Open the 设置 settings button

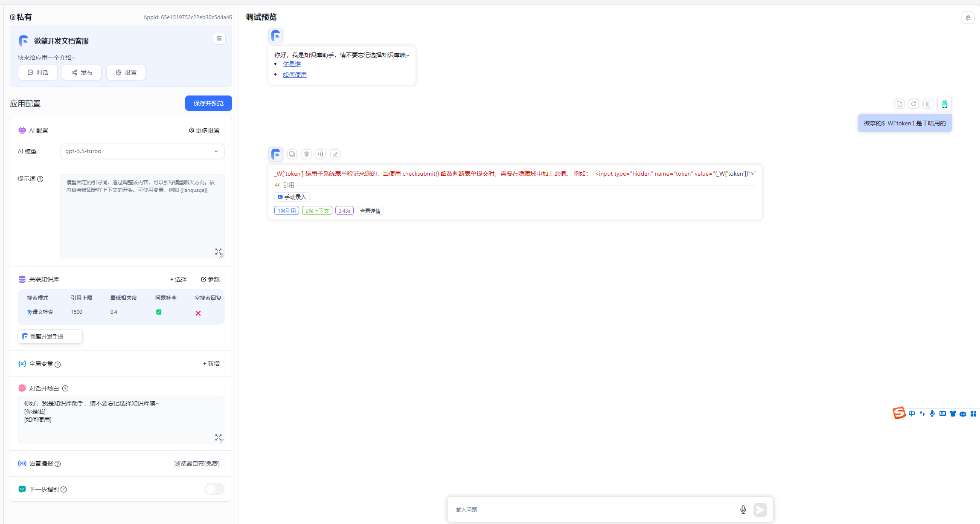[126, 72]
